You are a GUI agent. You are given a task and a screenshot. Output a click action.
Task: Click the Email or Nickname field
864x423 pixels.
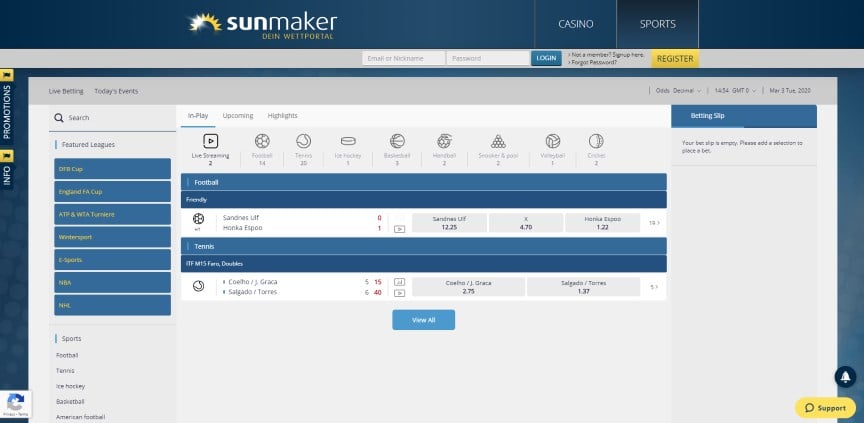pyautogui.click(x=403, y=58)
